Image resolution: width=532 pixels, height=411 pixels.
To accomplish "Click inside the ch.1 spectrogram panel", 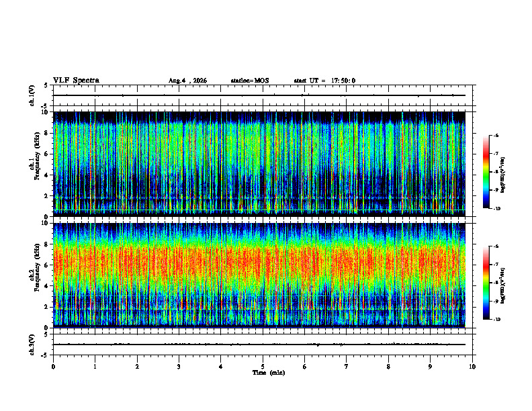I will [259, 164].
